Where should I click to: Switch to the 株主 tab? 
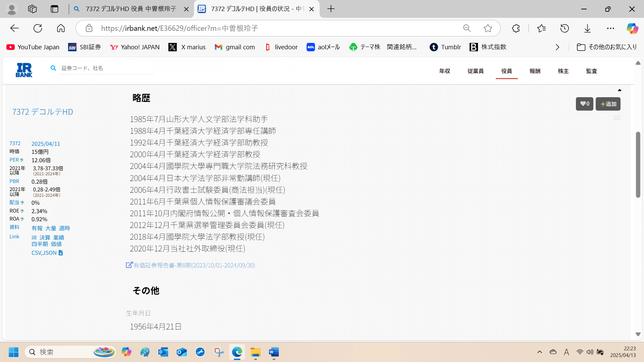pyautogui.click(x=563, y=71)
